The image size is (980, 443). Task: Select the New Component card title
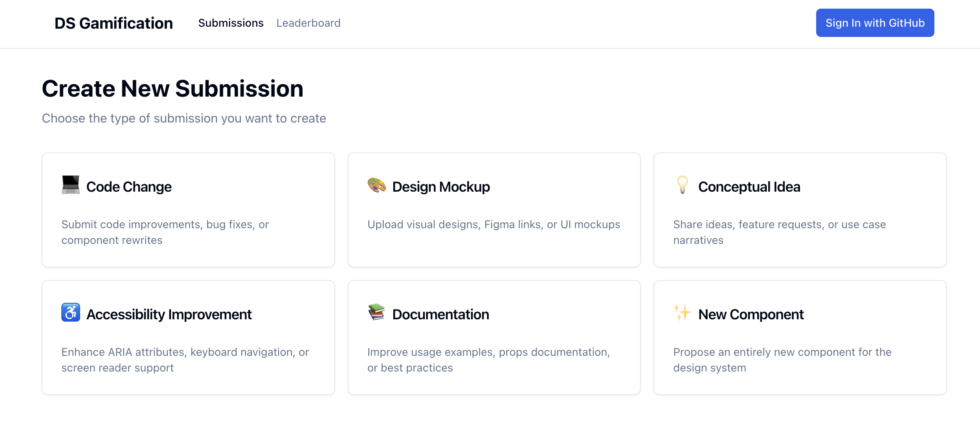751,315
